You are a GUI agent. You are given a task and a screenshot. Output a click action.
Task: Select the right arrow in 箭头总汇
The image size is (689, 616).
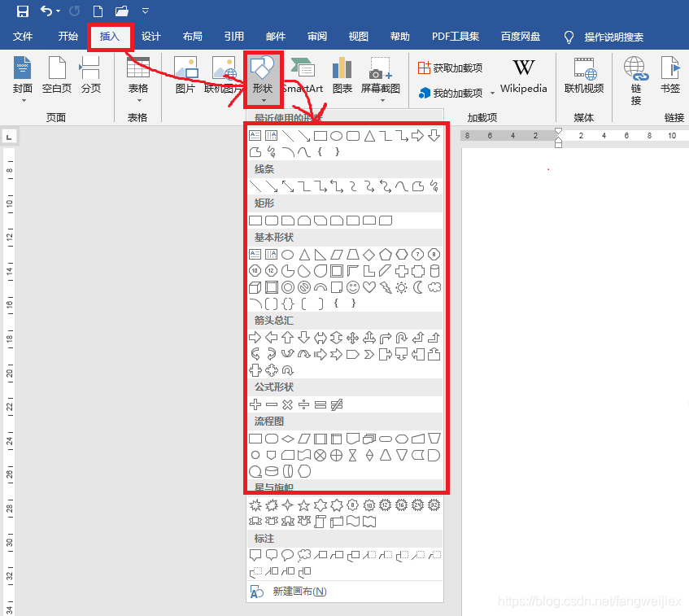(x=255, y=338)
